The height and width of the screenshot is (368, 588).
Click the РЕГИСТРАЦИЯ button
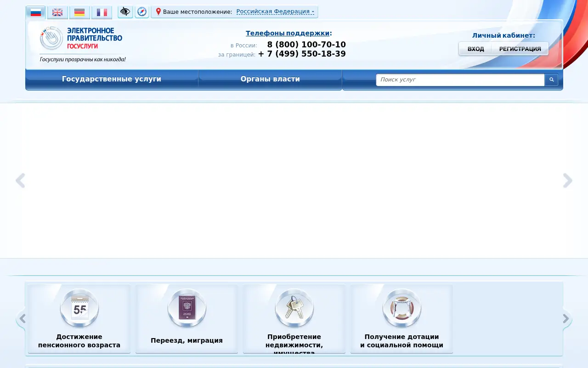click(520, 49)
